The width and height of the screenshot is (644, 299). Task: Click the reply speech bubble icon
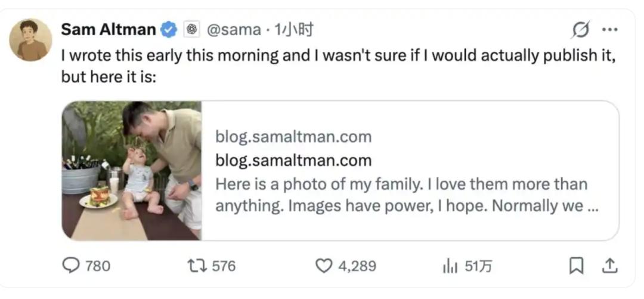[71, 266]
